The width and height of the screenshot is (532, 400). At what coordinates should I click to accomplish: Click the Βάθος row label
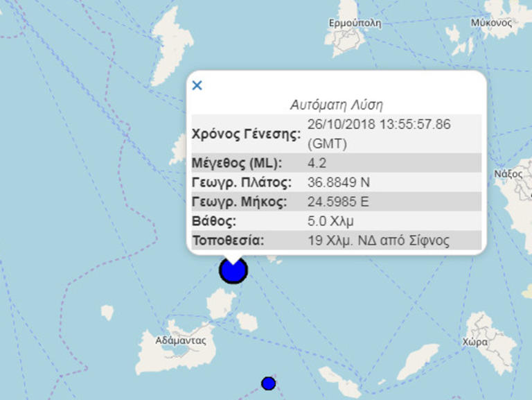coord(214,221)
